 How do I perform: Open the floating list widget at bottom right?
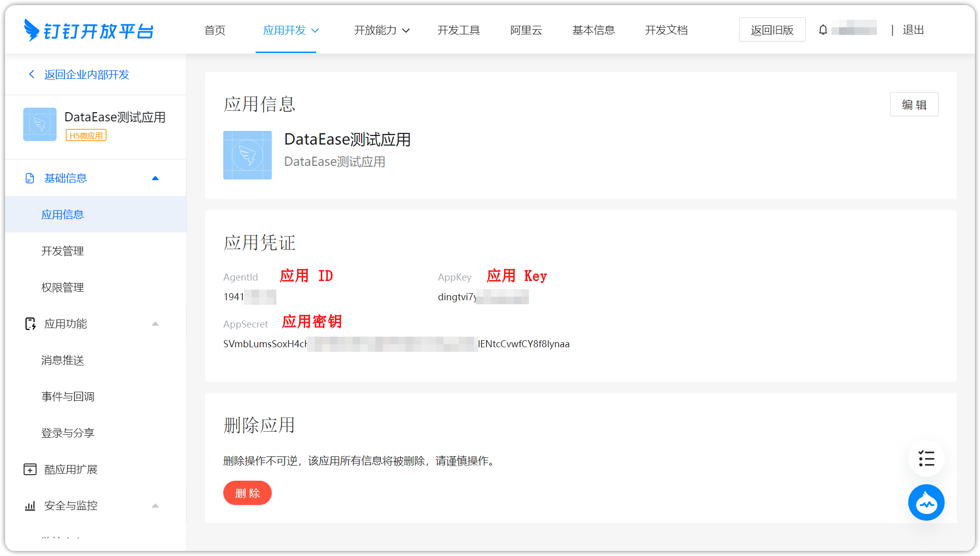coord(926,458)
